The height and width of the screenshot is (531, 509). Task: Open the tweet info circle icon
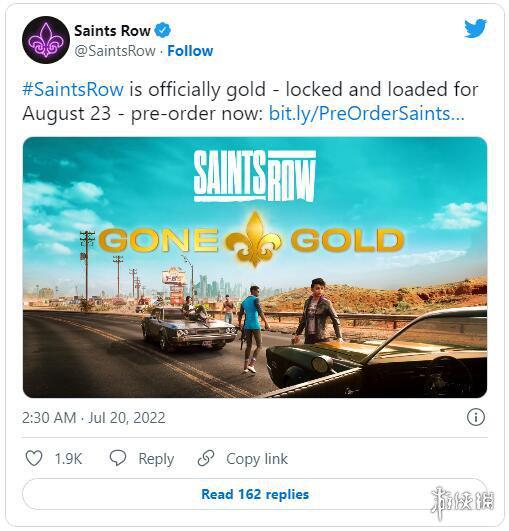[x=476, y=417]
